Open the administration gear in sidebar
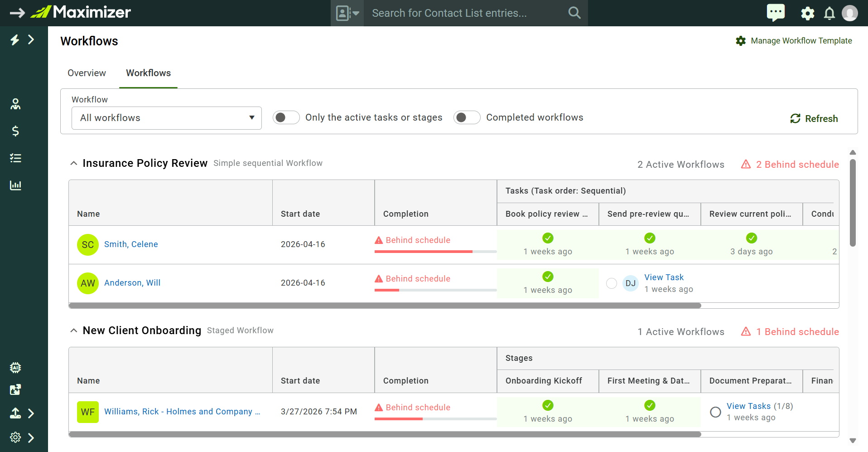The width and height of the screenshot is (868, 452). click(15, 437)
